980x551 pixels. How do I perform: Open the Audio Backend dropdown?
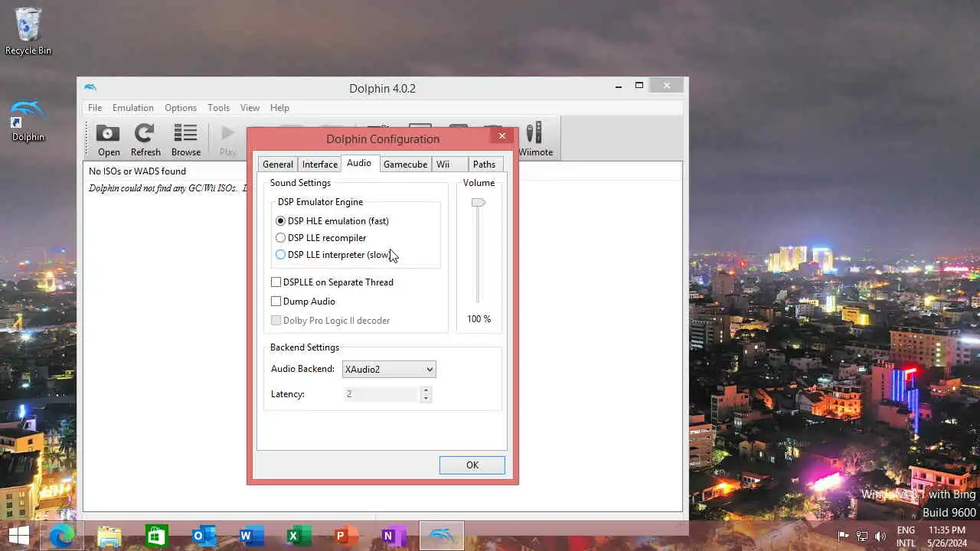point(389,369)
